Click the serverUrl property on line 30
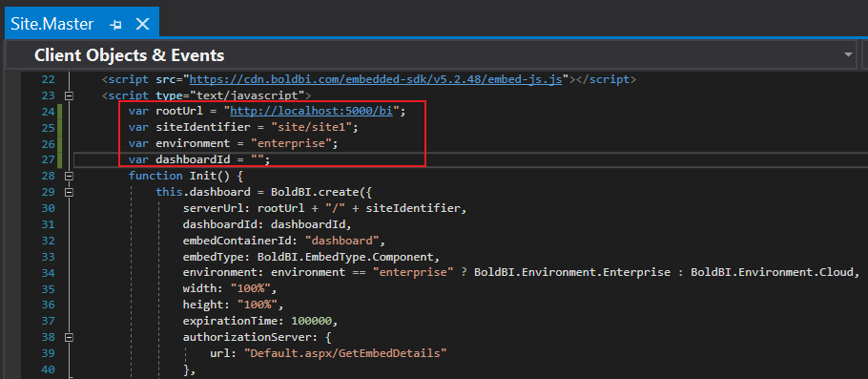Screen dimensions: 868x379 point(213,208)
